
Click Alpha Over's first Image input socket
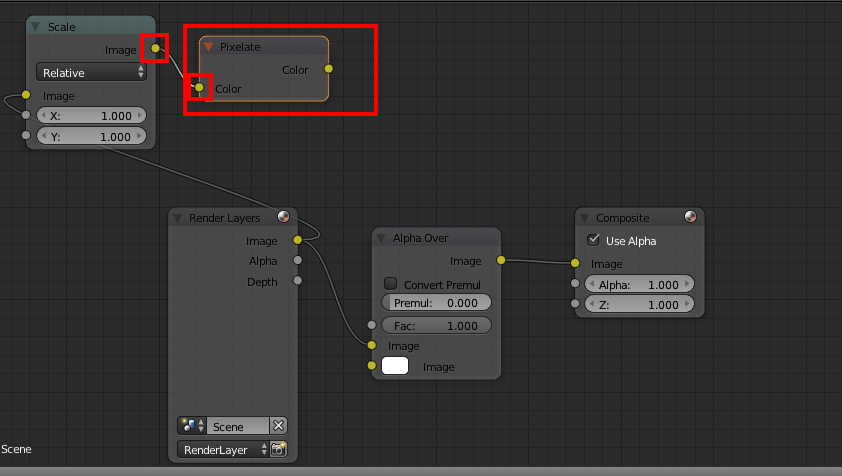[372, 345]
